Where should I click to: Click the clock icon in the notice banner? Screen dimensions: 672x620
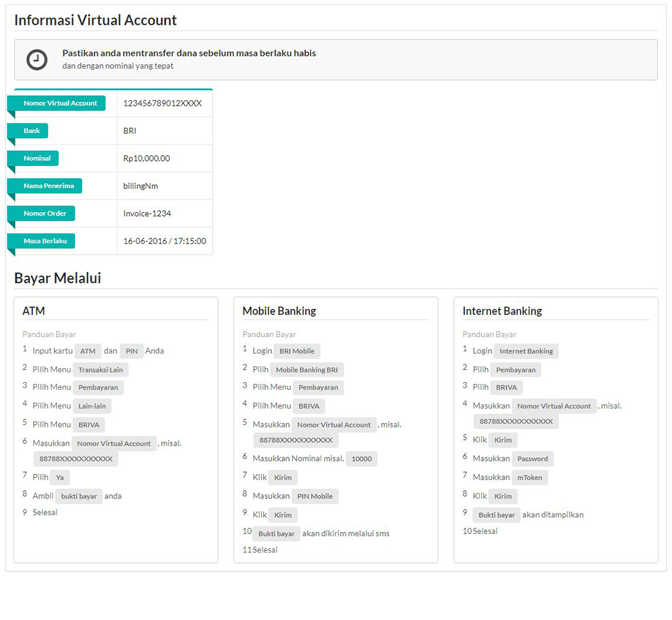(x=37, y=59)
